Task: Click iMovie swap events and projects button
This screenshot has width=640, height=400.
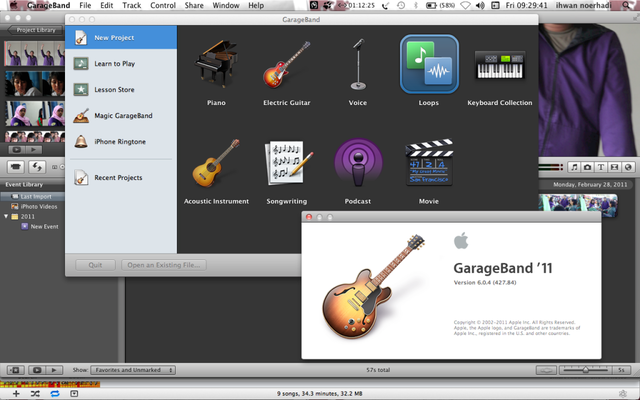Action: click(x=37, y=167)
